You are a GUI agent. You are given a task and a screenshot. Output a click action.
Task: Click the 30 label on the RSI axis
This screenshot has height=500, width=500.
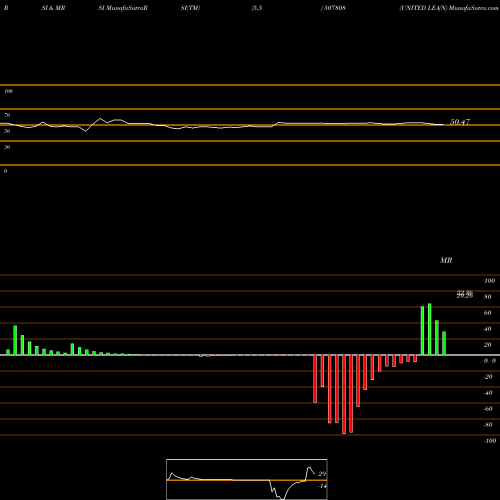click(7, 147)
